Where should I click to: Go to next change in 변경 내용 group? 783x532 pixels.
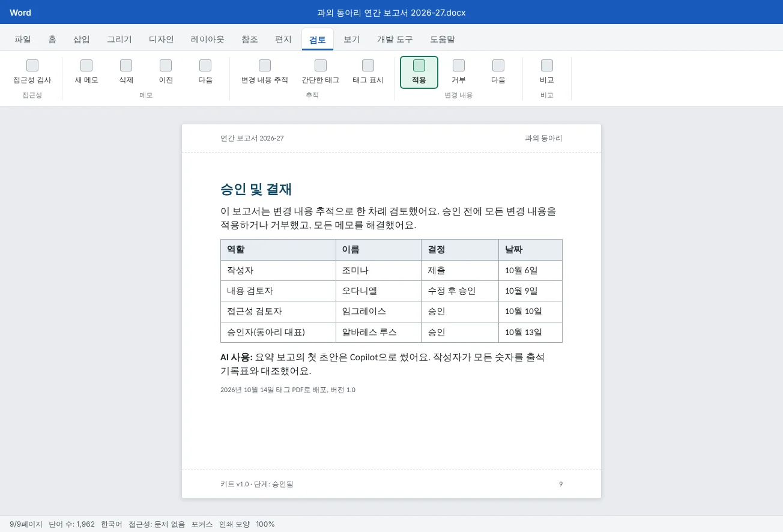pos(498,72)
